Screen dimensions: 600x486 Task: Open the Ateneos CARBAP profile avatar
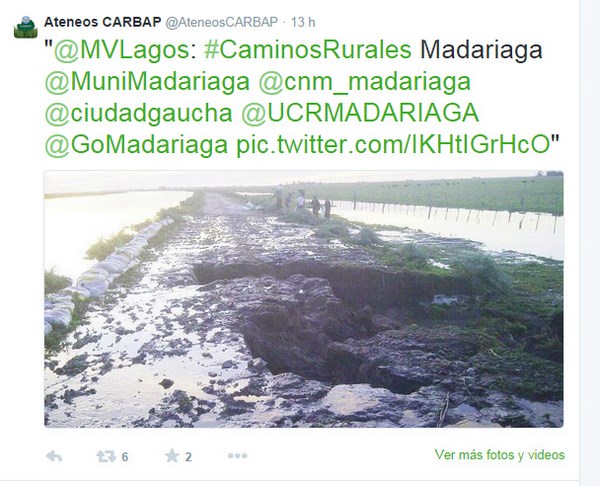(x=26, y=27)
